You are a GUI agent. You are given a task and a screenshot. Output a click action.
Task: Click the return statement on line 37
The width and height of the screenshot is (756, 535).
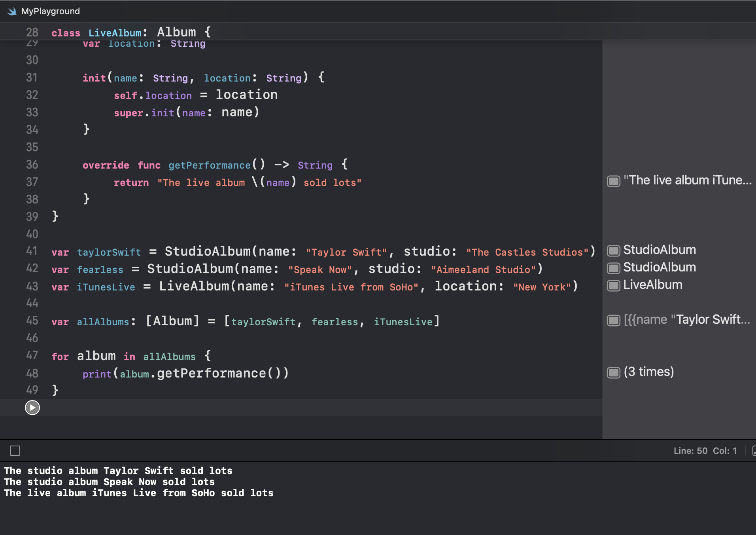[238, 182]
